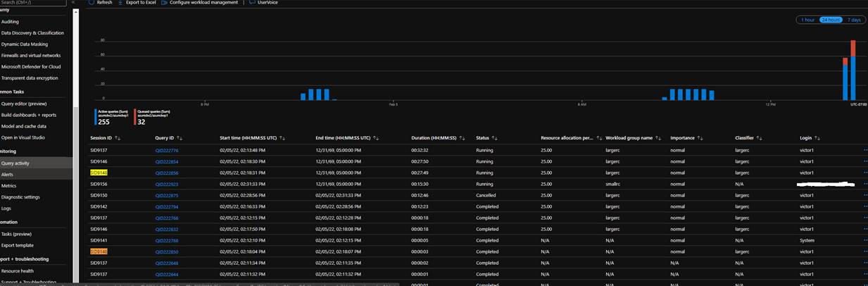Image resolution: width=868 pixels, height=286 pixels.
Task: Open the QID222854 query link
Action: [x=167, y=161]
